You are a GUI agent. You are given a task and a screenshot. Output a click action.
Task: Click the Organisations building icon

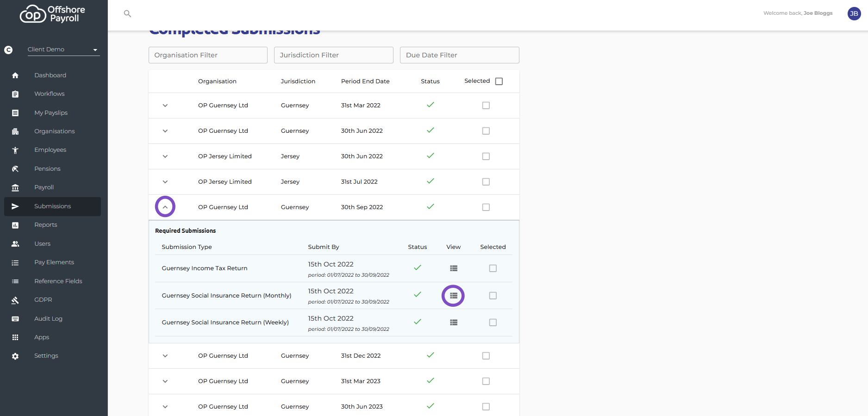pyautogui.click(x=15, y=131)
